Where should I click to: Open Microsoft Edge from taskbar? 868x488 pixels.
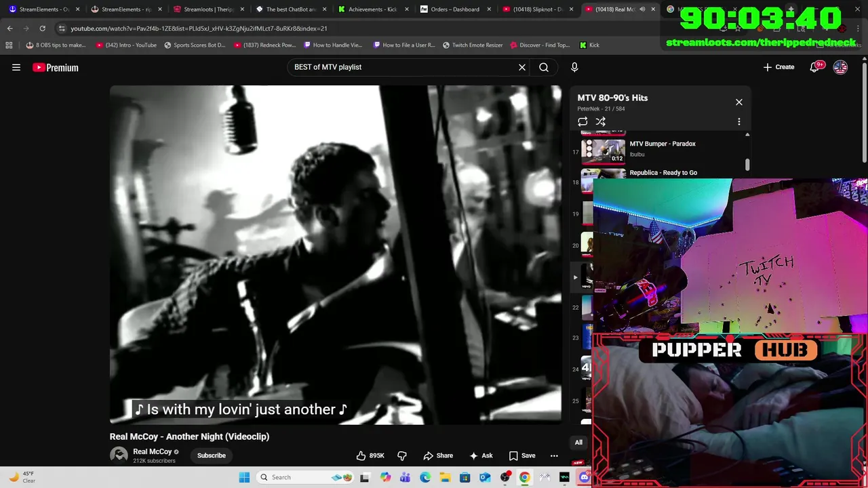(x=425, y=477)
